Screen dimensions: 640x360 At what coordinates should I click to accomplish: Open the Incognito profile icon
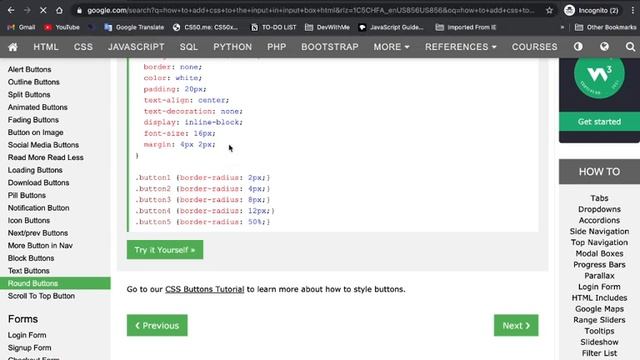click(569, 10)
